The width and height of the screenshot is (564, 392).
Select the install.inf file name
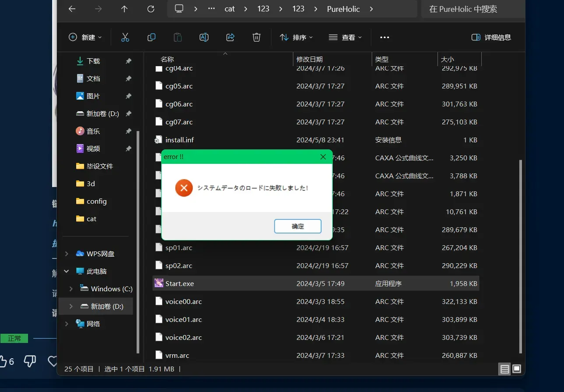click(180, 140)
